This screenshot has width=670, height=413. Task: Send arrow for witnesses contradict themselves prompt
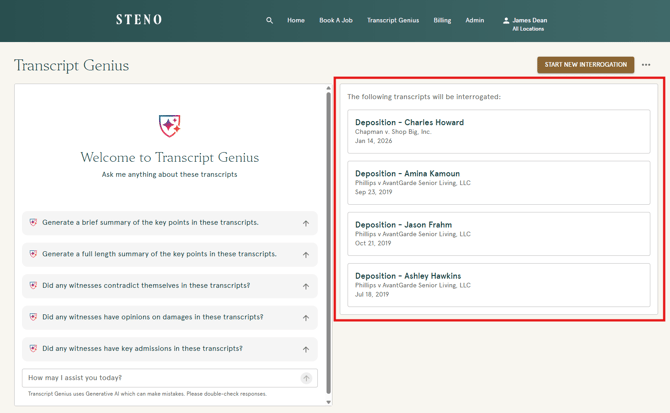tap(306, 286)
